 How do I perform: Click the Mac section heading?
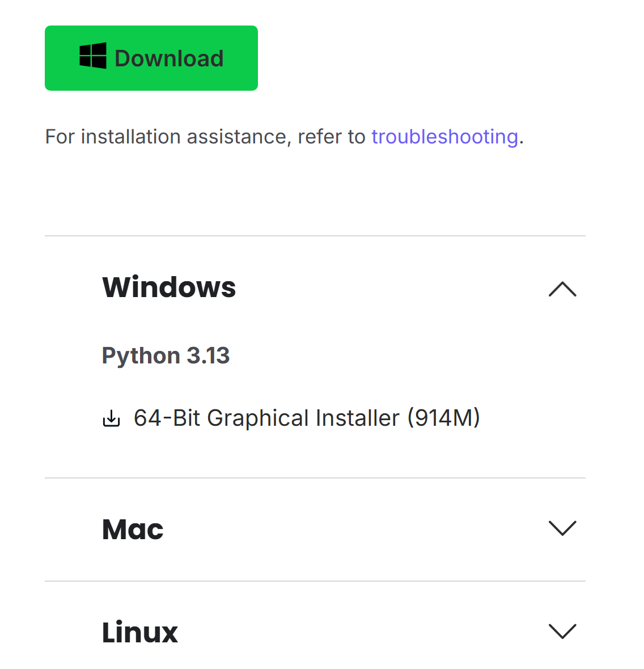tap(133, 530)
